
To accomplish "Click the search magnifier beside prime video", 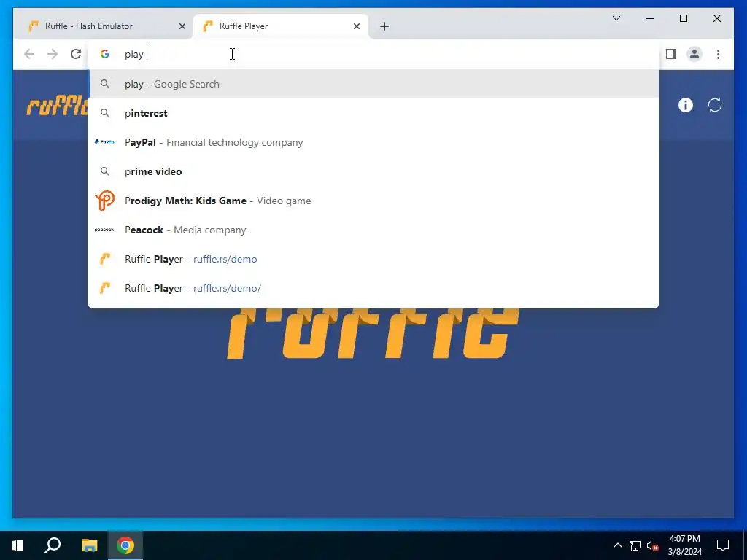I will (105, 171).
